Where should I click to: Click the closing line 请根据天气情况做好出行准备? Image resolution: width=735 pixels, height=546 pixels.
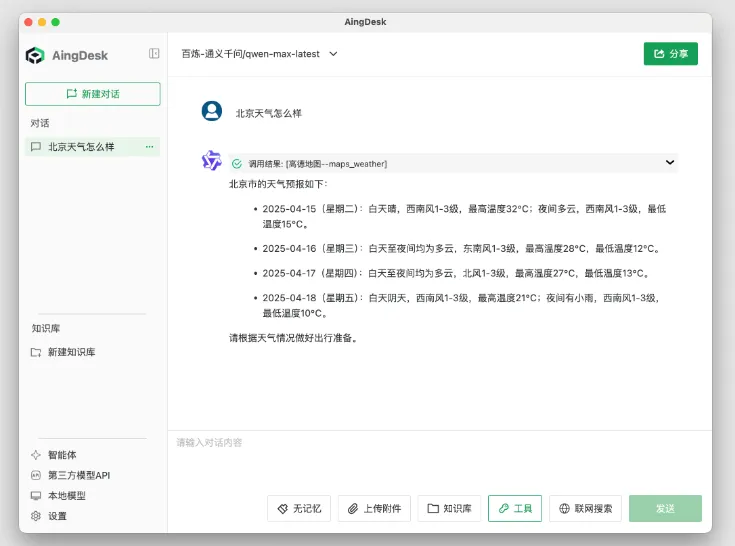coord(294,338)
